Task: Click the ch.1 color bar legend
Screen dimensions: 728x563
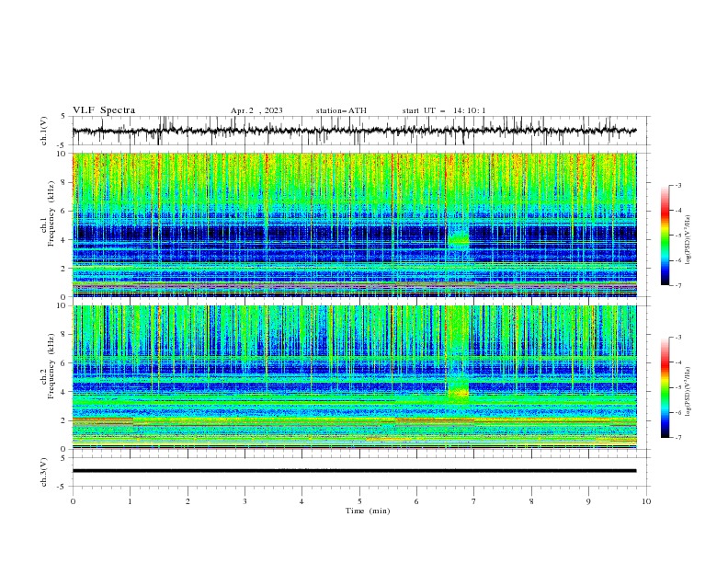Action: tap(665, 236)
